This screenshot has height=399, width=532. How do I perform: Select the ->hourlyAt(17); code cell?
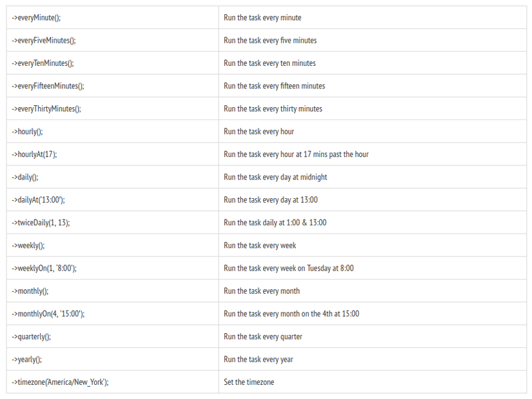(x=34, y=154)
